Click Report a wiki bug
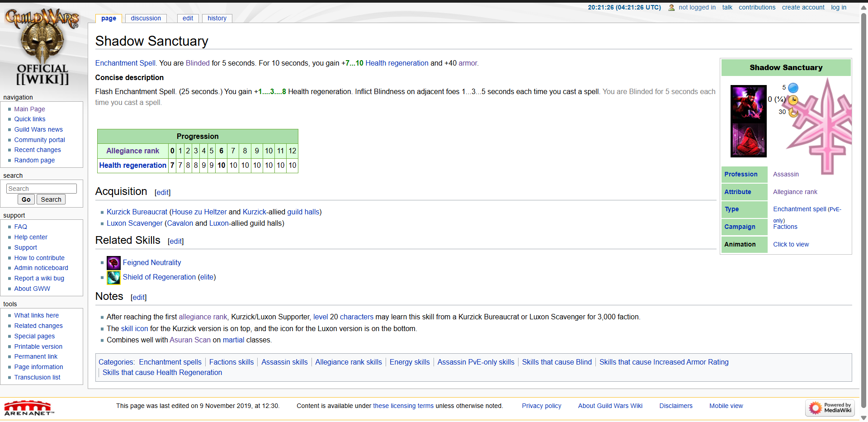The width and height of the screenshot is (868, 422). click(x=39, y=278)
